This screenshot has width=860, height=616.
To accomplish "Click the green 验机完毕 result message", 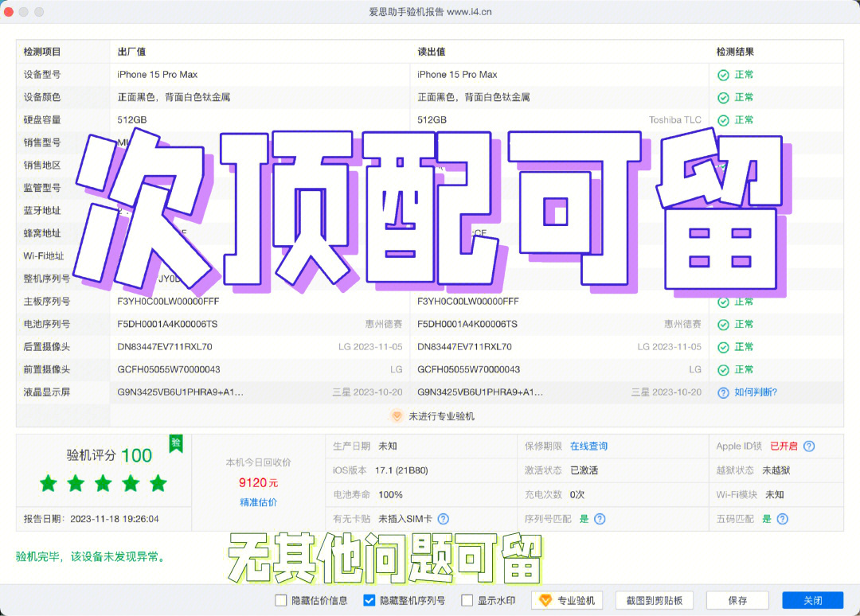I will click(91, 557).
